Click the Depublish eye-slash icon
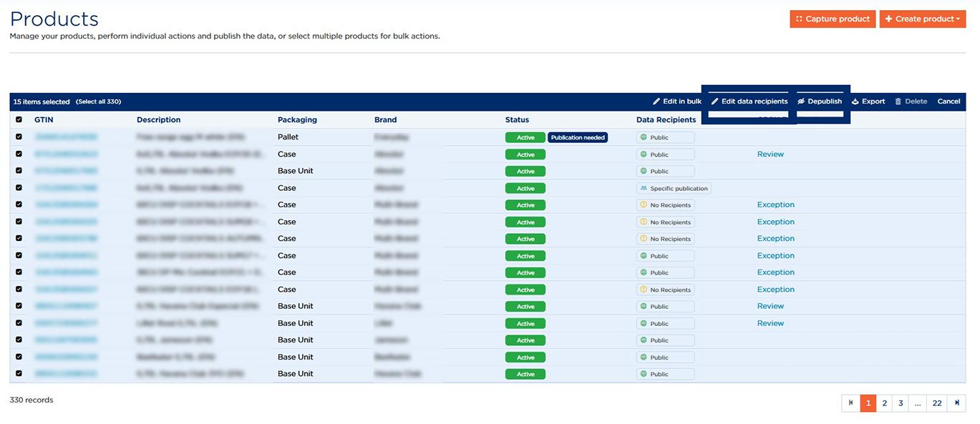 click(802, 102)
